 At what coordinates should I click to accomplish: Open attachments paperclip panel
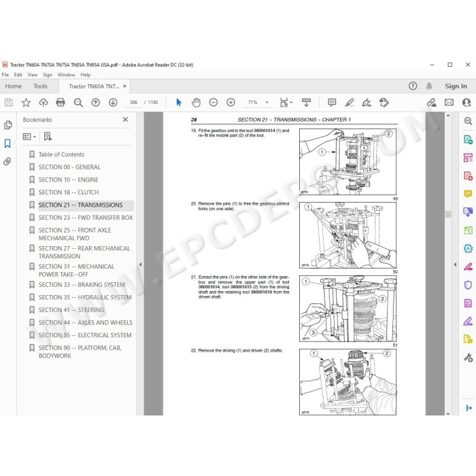coord(7,161)
